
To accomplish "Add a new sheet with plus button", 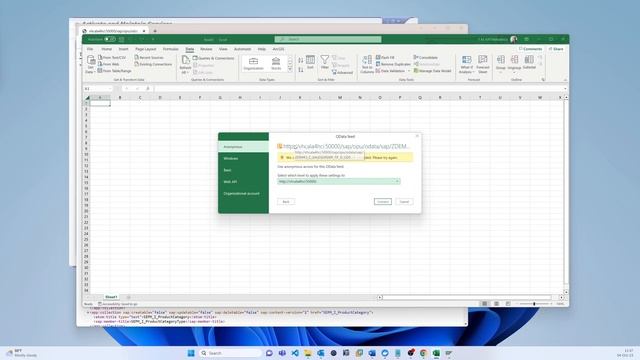I will 128,297.
